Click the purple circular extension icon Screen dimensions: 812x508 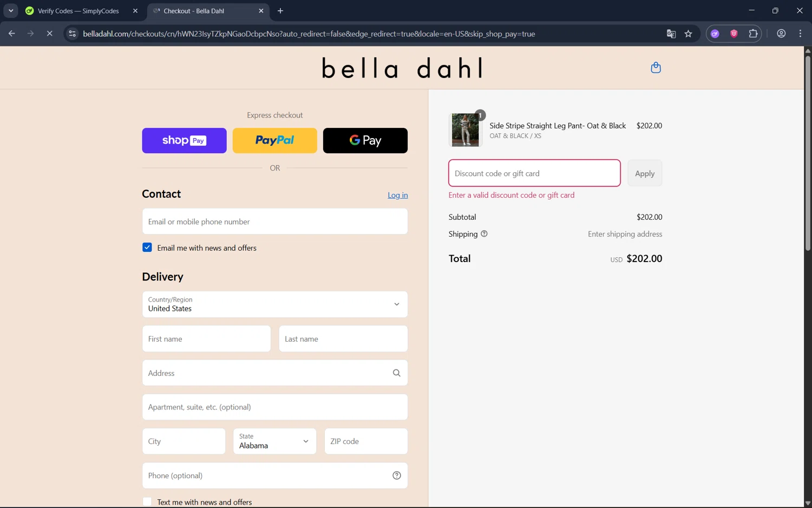pyautogui.click(x=715, y=34)
